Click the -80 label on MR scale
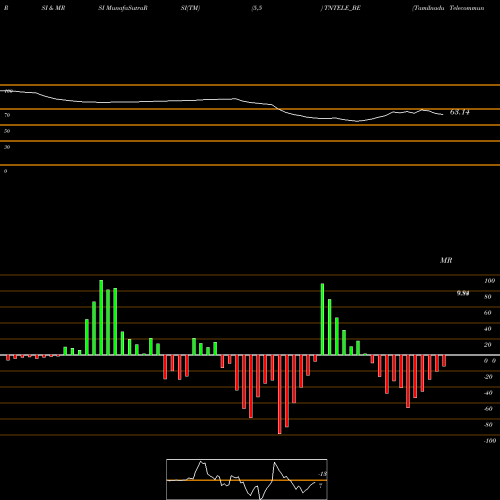500x500 pixels. [x=488, y=425]
